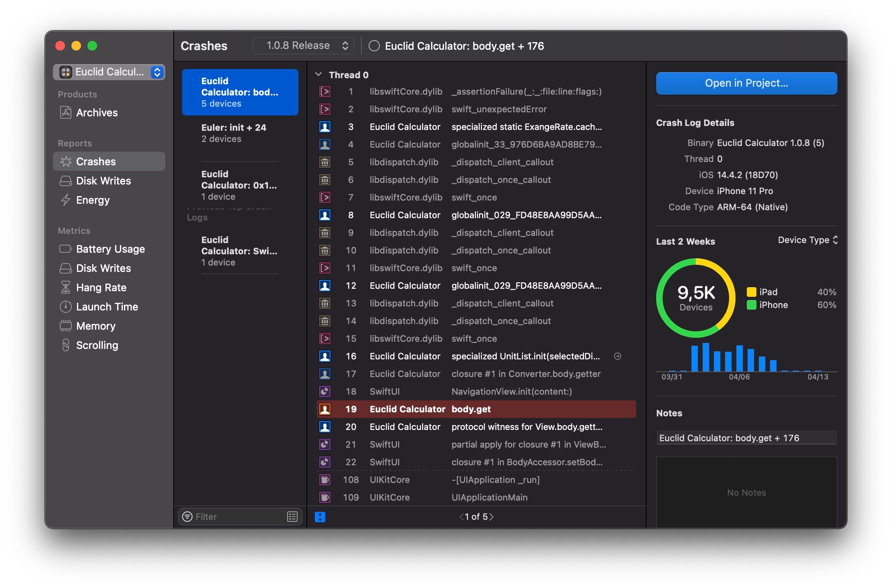Click the libswiftCore icon on frame 15
This screenshot has width=892, height=588.
point(325,339)
